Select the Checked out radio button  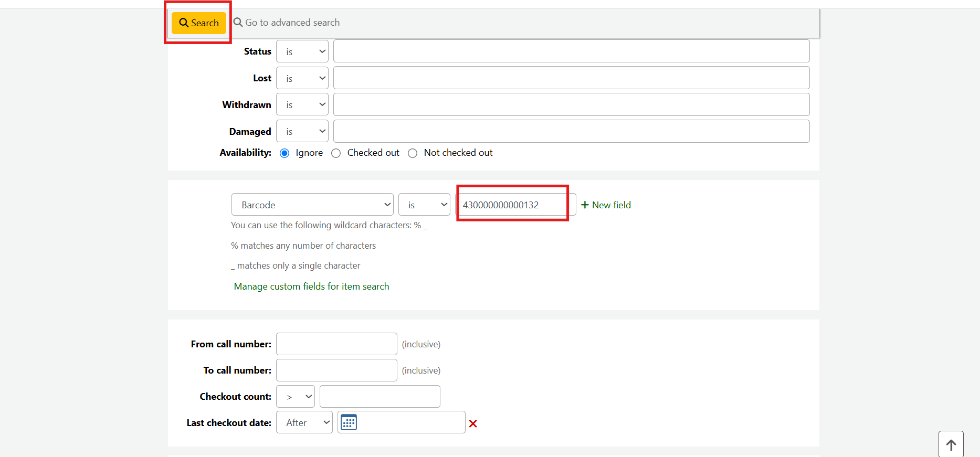[336, 153]
